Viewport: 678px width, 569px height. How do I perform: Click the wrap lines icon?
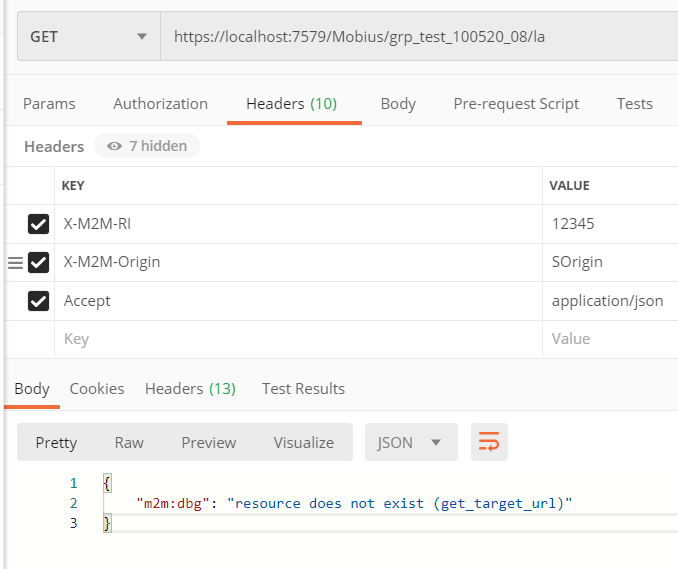tap(489, 442)
